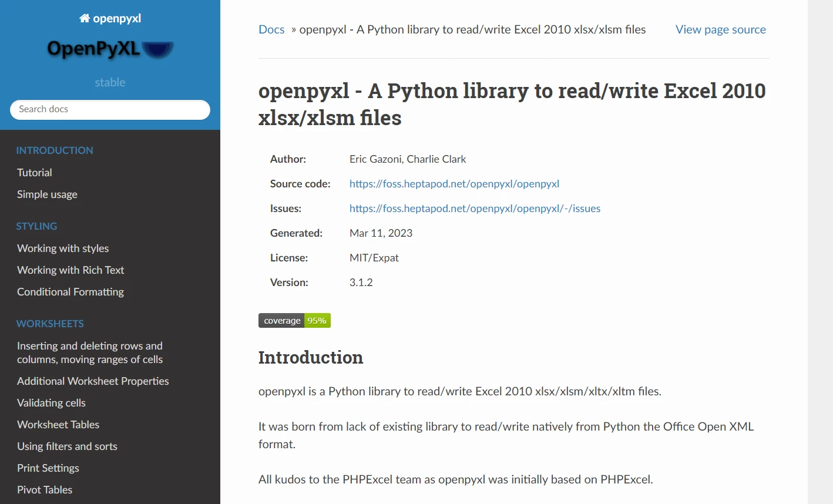Open View page source link
833x504 pixels.
pyautogui.click(x=720, y=29)
